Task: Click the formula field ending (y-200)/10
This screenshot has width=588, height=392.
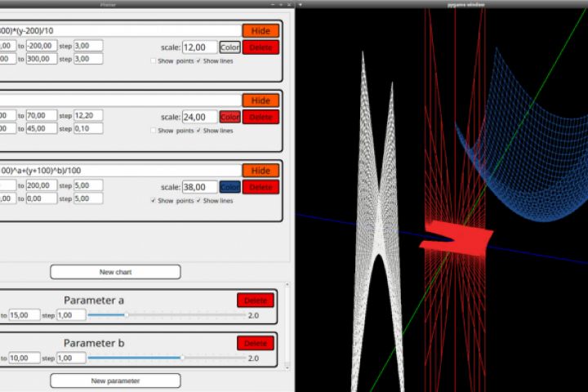Action: [120, 31]
